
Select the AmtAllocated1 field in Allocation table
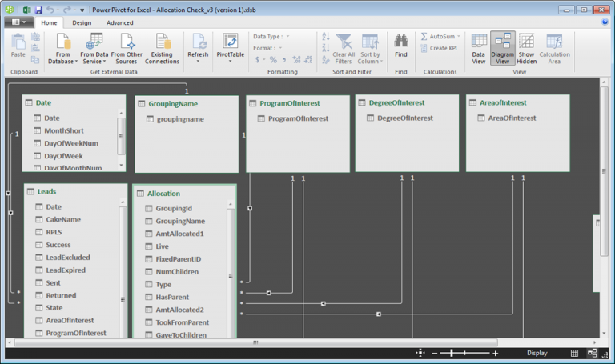coord(179,234)
